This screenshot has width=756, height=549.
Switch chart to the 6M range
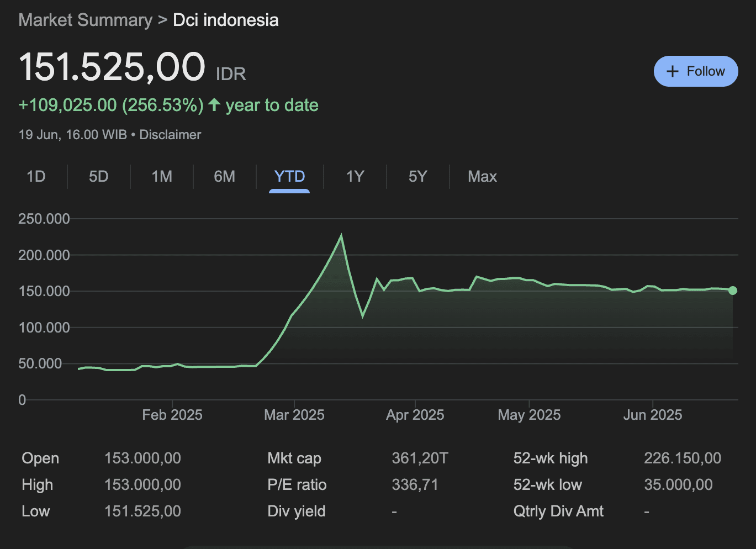(x=224, y=177)
